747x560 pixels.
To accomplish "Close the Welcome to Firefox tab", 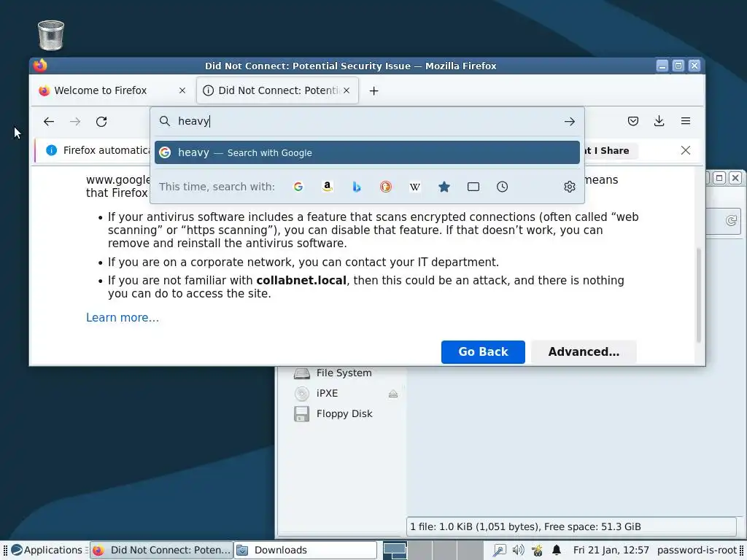I will (x=182, y=90).
